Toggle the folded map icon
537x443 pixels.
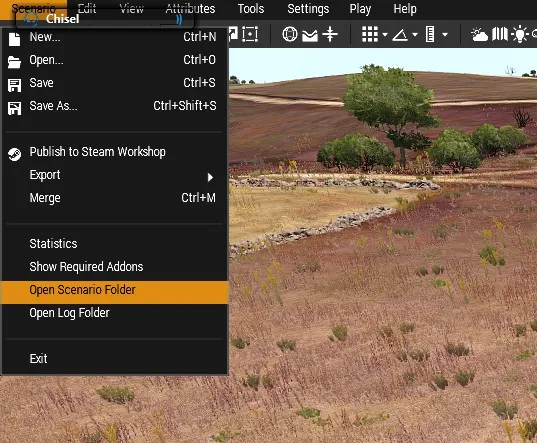click(500, 34)
